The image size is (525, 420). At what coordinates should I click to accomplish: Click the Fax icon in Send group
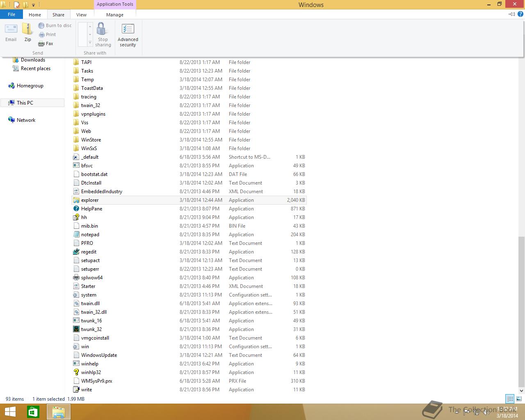pyautogui.click(x=41, y=43)
